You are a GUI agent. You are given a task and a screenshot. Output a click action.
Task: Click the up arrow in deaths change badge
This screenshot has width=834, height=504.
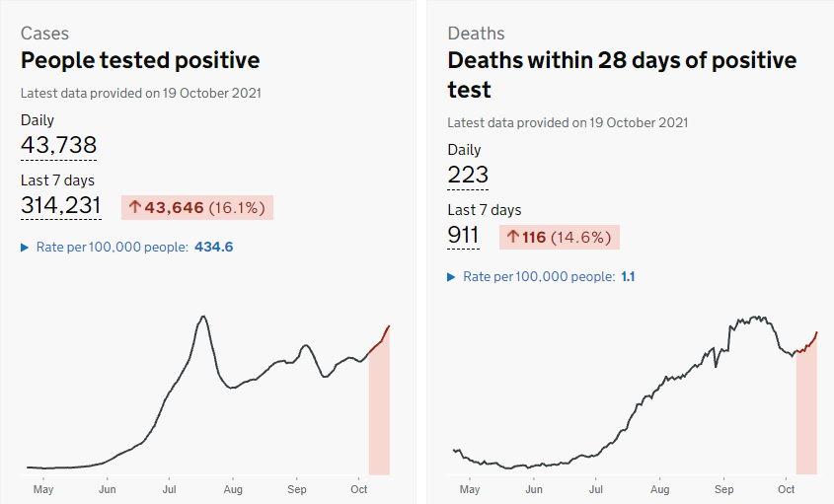click(512, 237)
